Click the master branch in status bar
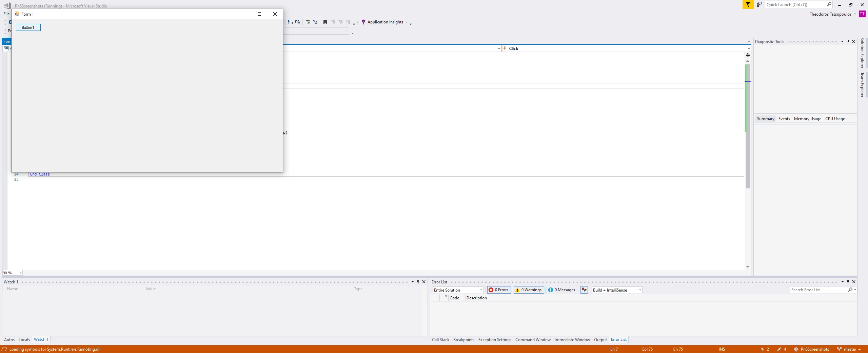 [x=849, y=349]
